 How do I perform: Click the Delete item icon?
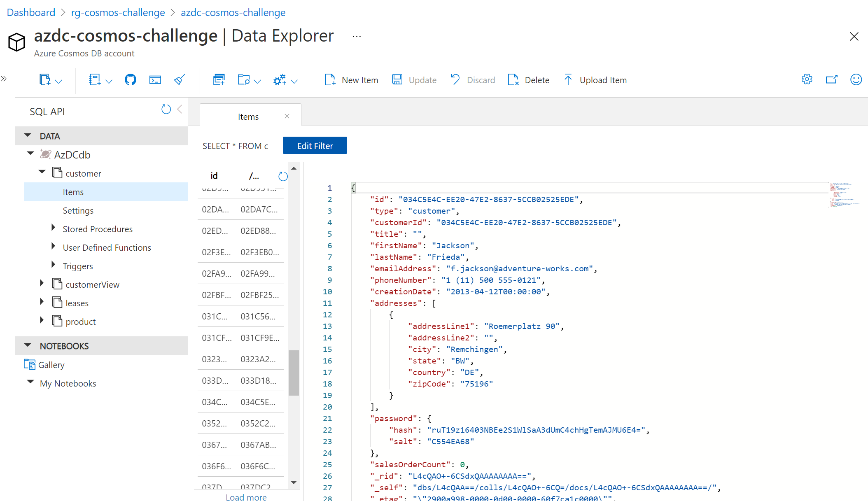(513, 80)
